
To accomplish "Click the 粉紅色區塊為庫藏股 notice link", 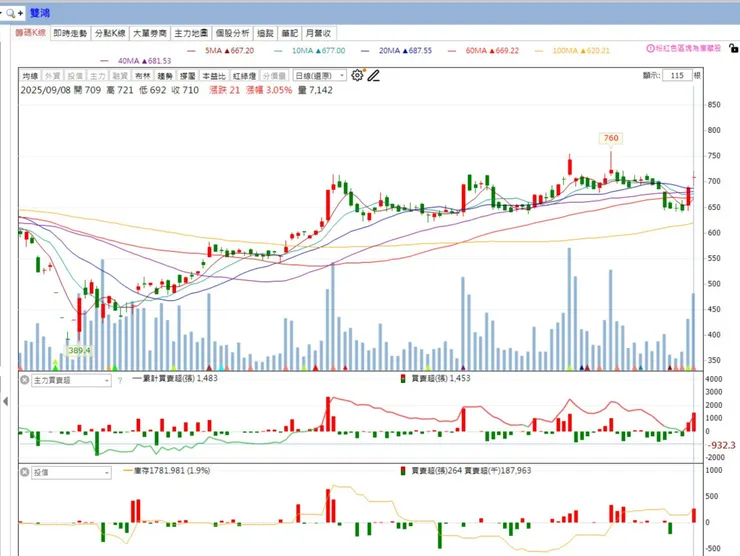I will (688, 49).
